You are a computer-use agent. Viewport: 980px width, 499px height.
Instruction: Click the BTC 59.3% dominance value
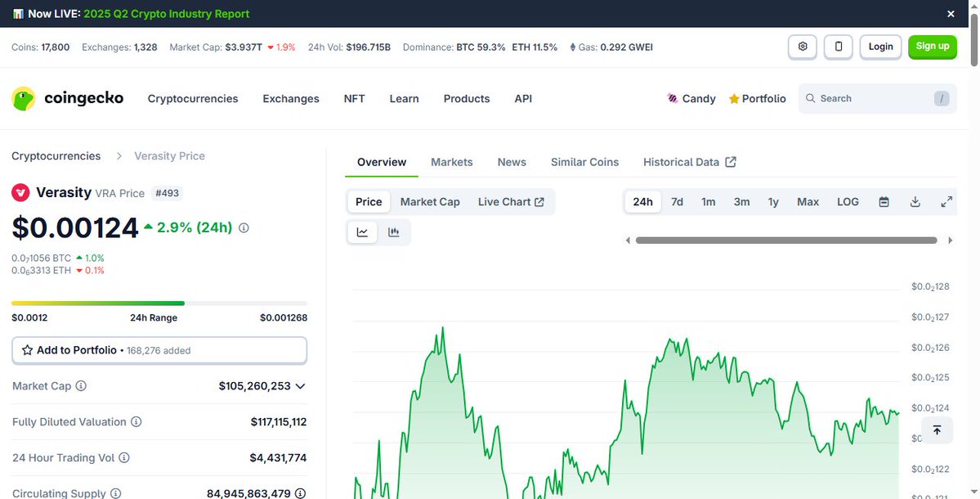click(x=481, y=47)
